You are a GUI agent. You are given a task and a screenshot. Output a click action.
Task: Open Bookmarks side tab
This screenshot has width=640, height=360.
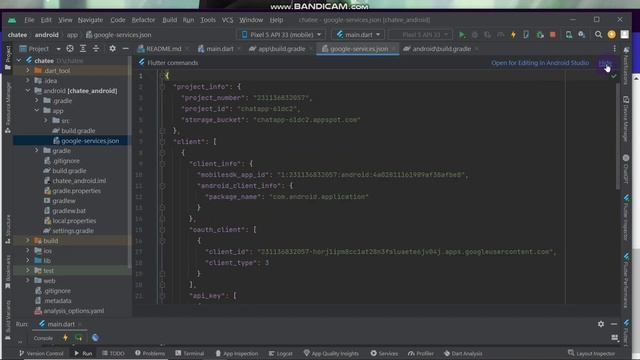coord(8,272)
